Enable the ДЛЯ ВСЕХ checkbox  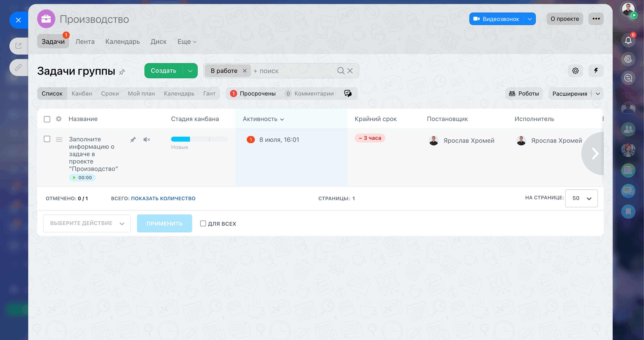point(203,223)
